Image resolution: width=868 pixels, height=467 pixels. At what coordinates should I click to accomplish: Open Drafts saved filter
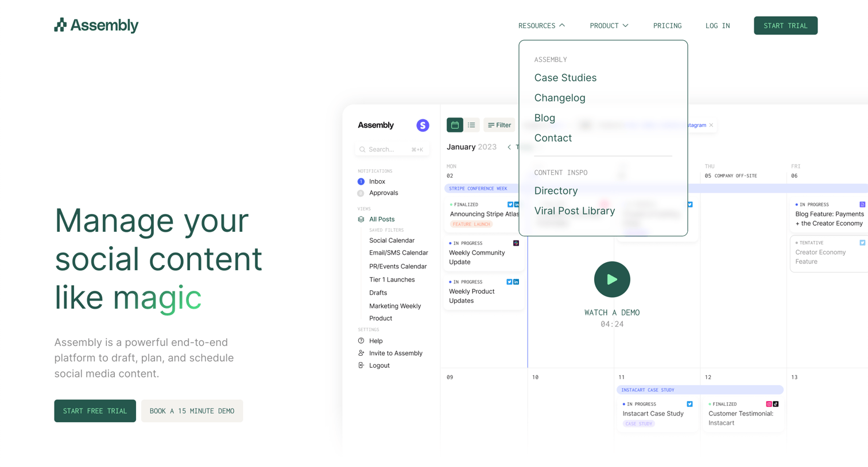pos(378,293)
